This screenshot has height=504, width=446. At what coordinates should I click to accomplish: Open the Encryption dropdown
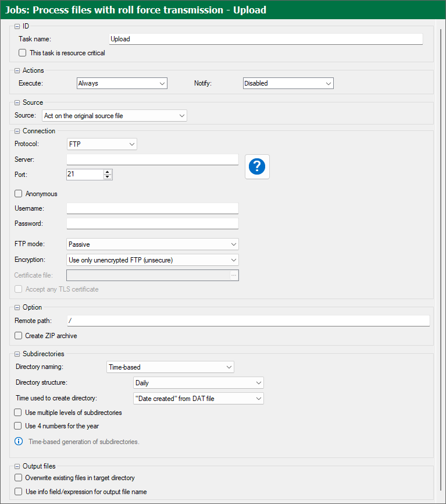pyautogui.click(x=152, y=260)
